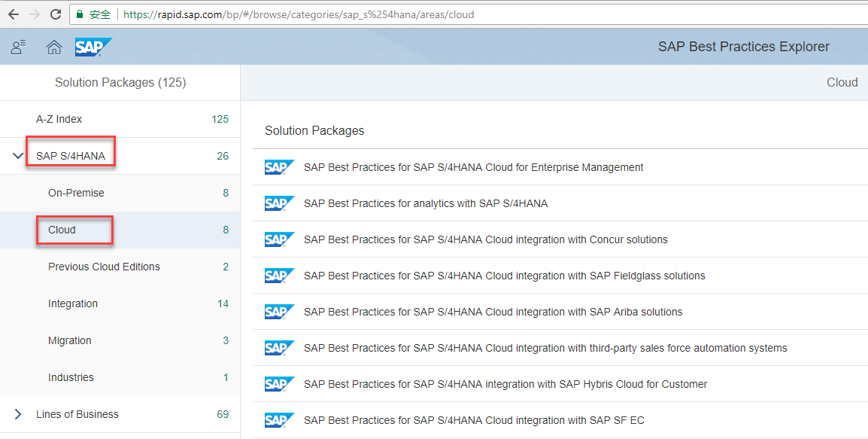Screen dimensions: 868x439
Task: Click the SAP logo in header
Action: (x=93, y=47)
